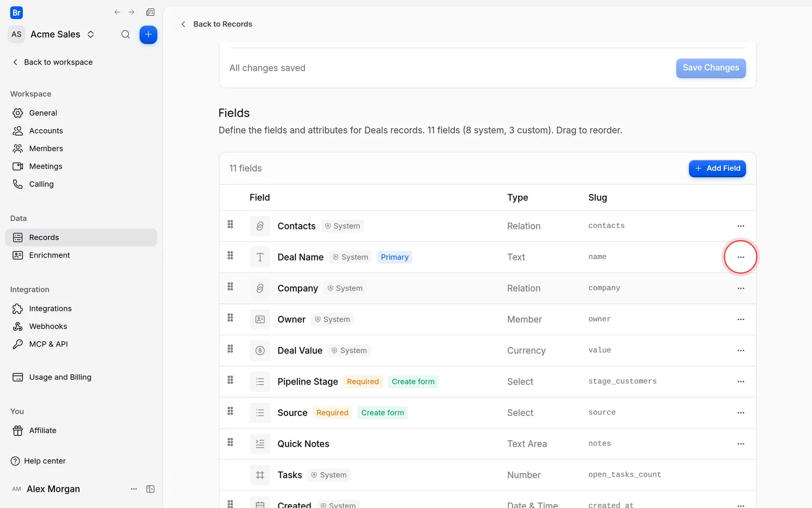Viewport: 812px width, 508px height.
Task: Open options menu for Pipeline Stage field
Action: pyautogui.click(x=741, y=382)
